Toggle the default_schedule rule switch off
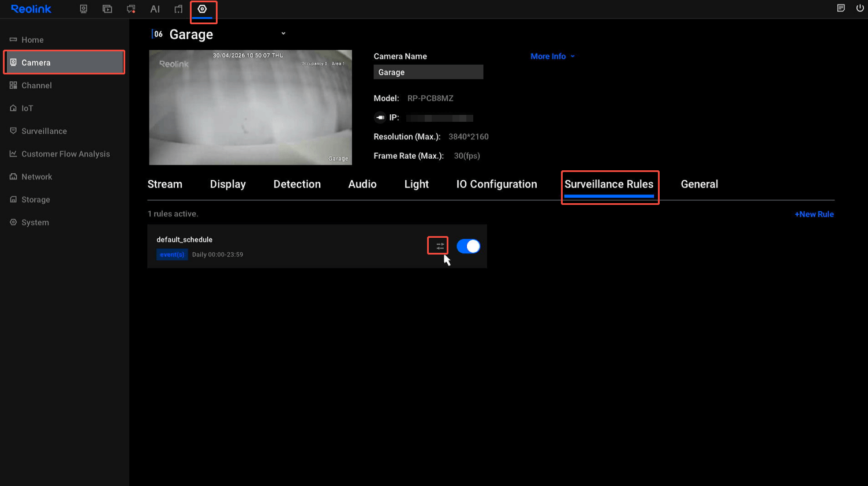Viewport: 868px width, 486px height. coord(468,246)
